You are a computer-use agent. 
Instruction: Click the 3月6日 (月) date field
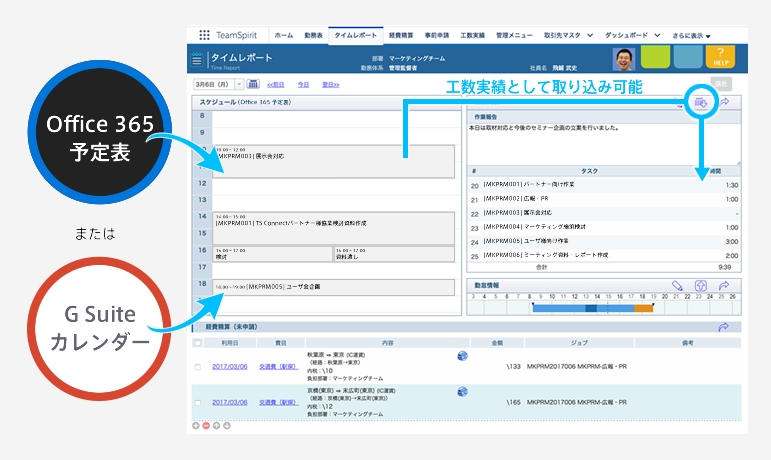point(214,84)
